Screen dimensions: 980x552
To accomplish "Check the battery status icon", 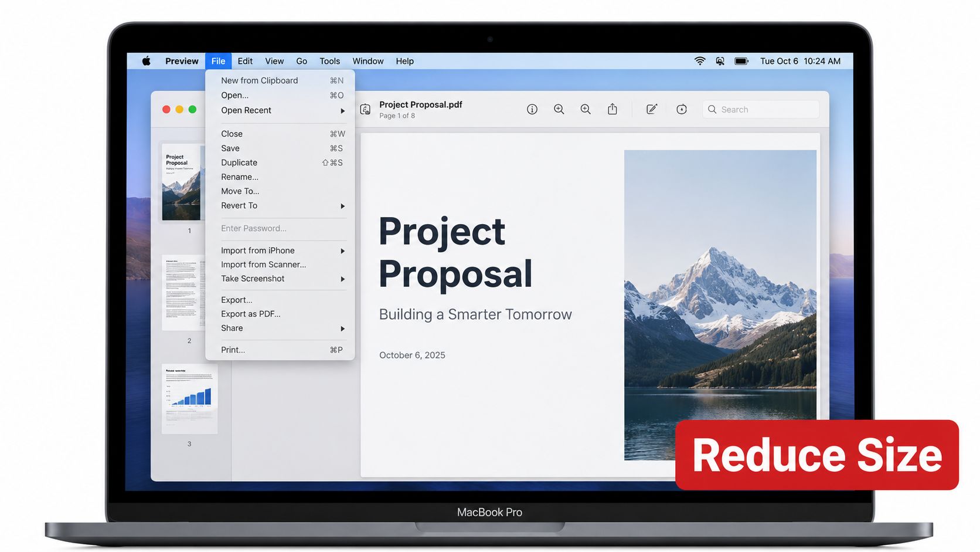I will click(x=741, y=61).
